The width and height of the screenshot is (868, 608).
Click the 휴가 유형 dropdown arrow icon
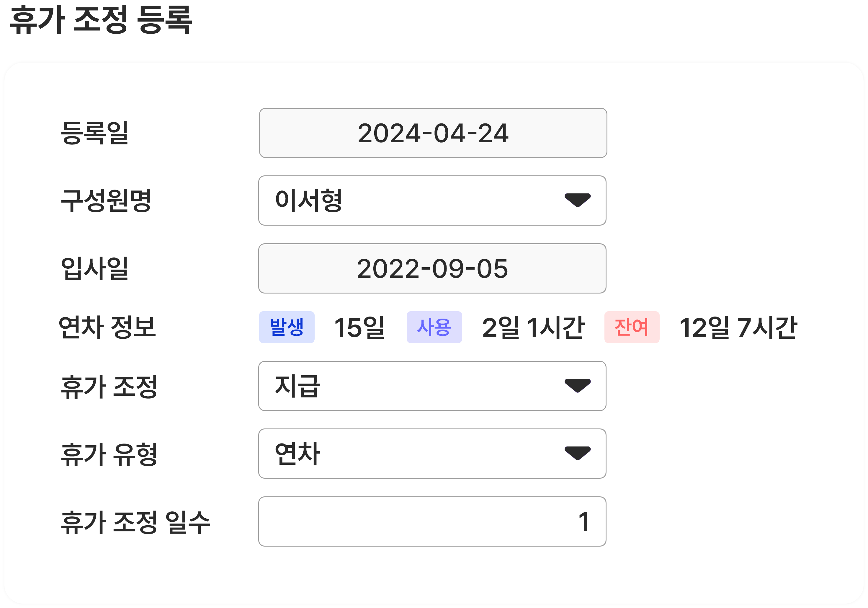click(577, 453)
